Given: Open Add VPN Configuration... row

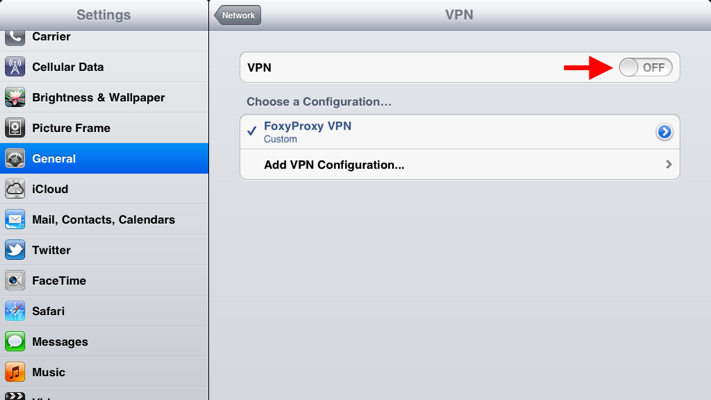Looking at the screenshot, I should tap(460, 165).
